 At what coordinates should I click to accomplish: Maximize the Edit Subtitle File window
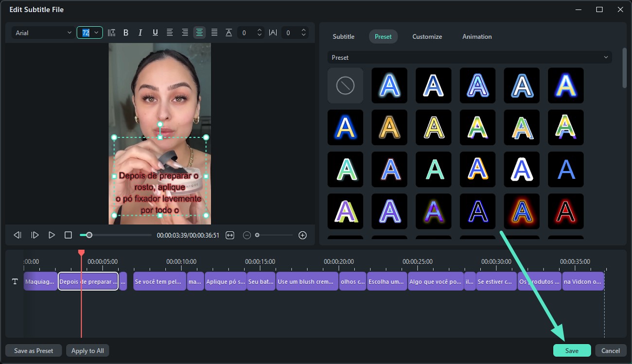pyautogui.click(x=599, y=9)
